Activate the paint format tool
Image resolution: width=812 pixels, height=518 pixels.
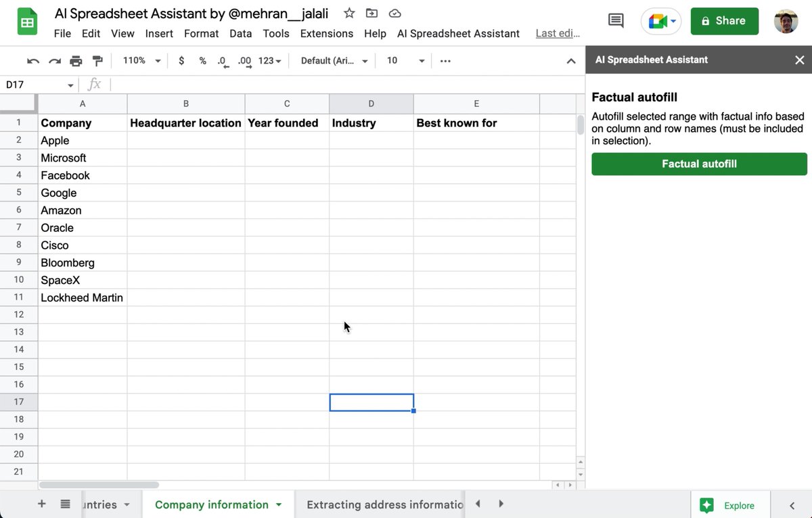(x=97, y=61)
